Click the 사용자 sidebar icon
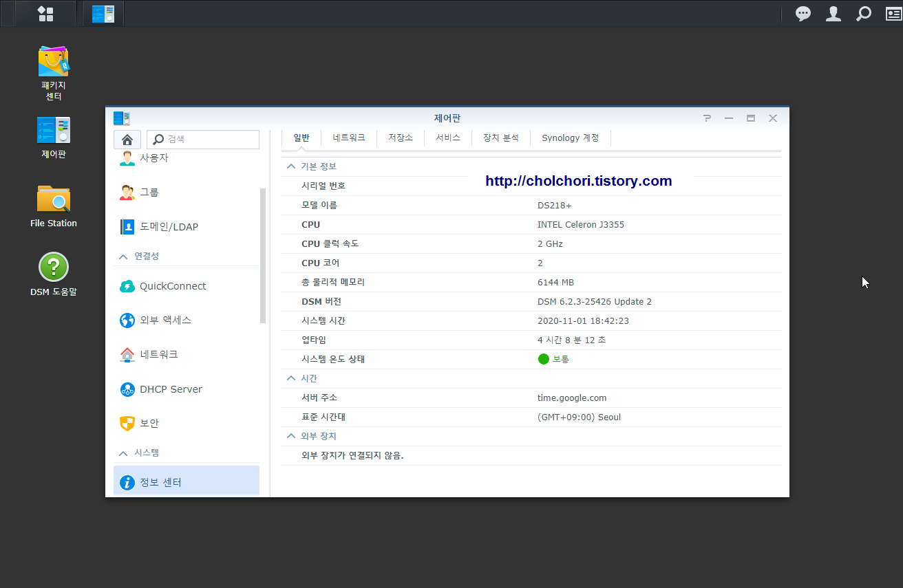Image resolution: width=903 pixels, height=588 pixels. pyautogui.click(x=127, y=158)
